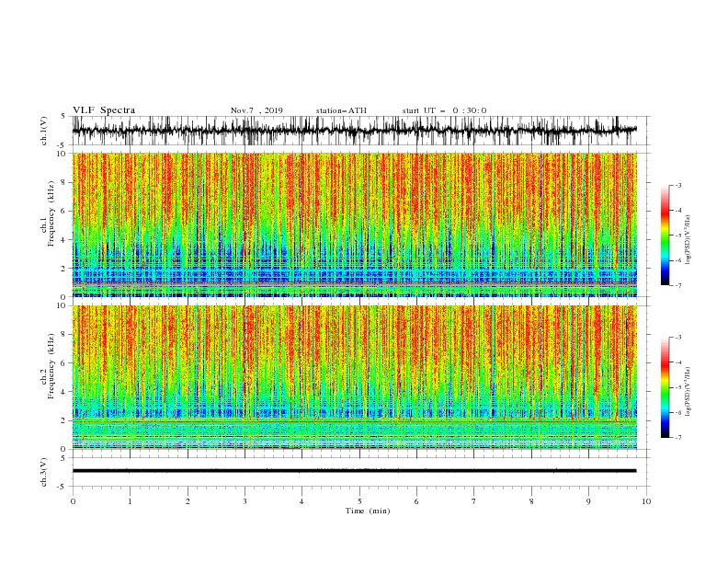Click the "8" kHz tick of ch.2 frequency axis

[x=63, y=335]
